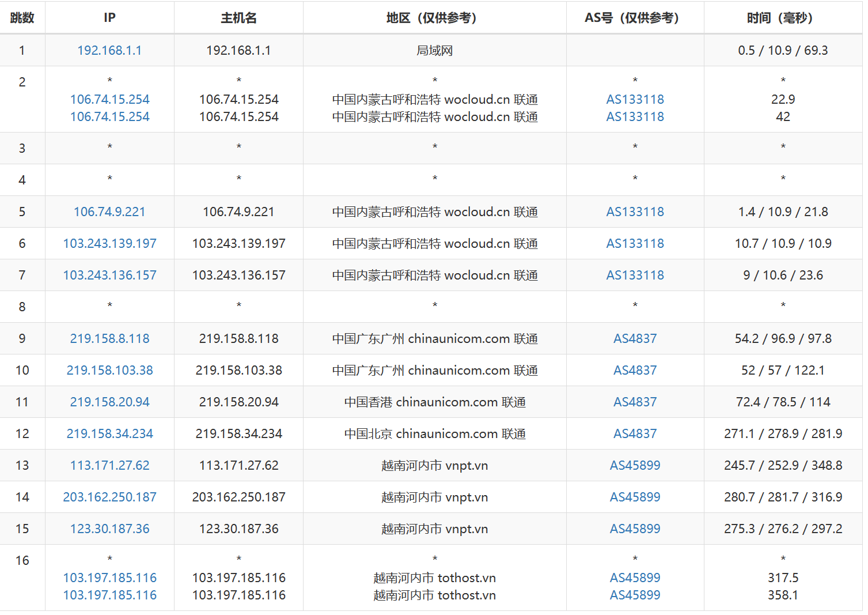Select the black hostname text 113.171.27.62
This screenshot has height=615, width=868.
tap(238, 466)
